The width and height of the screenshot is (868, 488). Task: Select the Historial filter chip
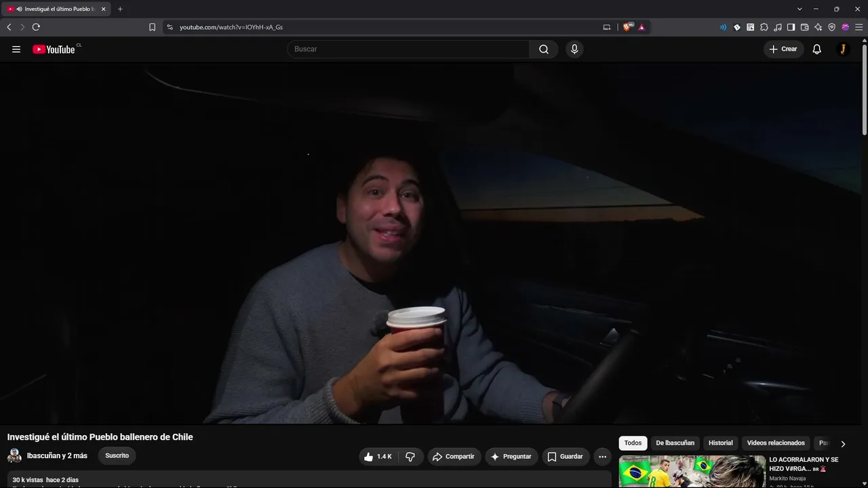coord(721,443)
